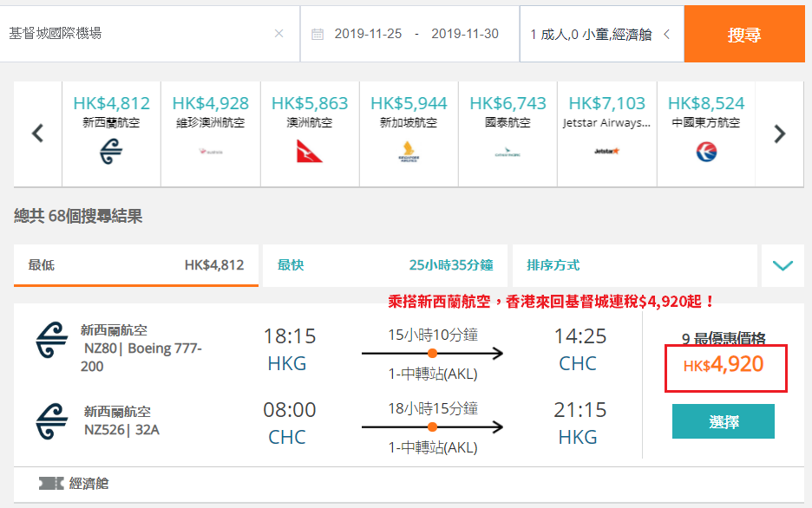Click the 搜尋 search button

point(744,34)
